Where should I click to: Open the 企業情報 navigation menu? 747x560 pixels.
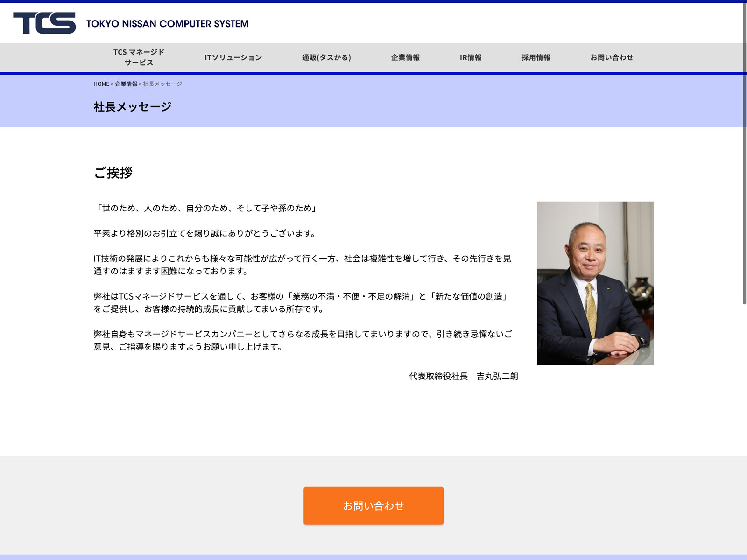point(405,57)
